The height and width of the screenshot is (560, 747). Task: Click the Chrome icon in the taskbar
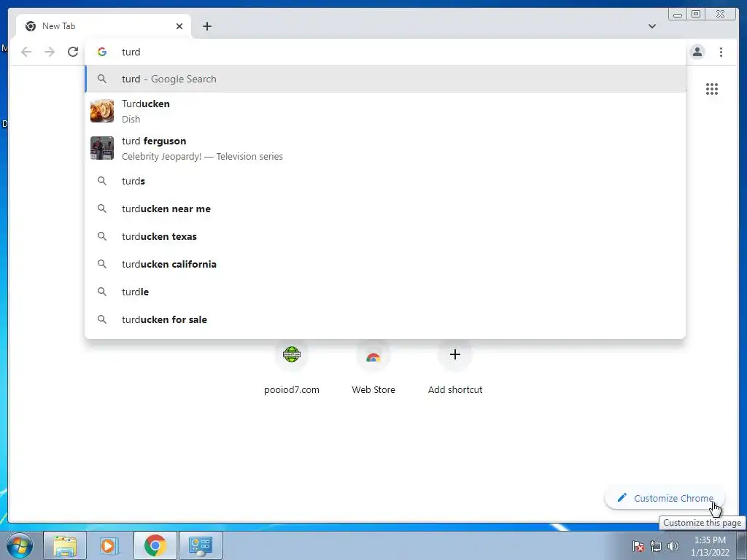point(155,545)
